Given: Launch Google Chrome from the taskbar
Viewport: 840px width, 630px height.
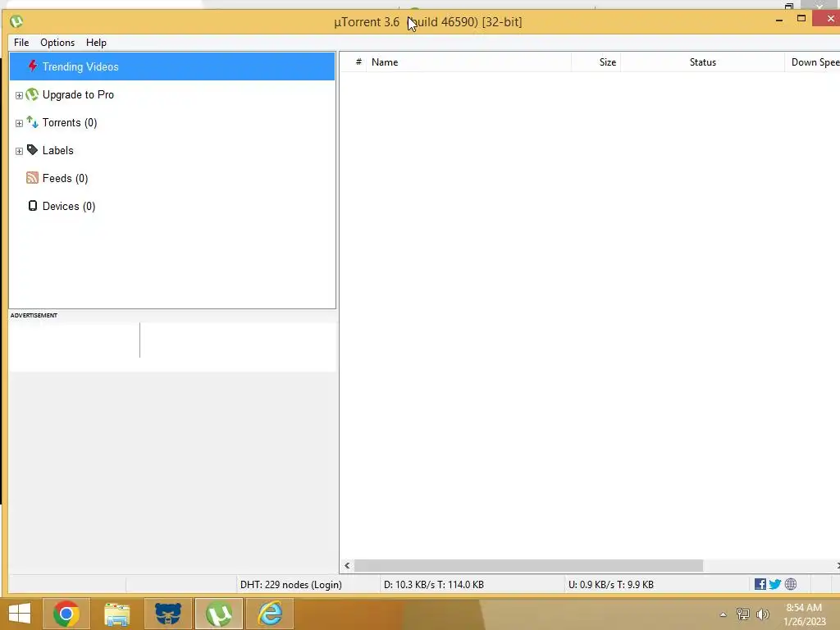Looking at the screenshot, I should [66, 614].
